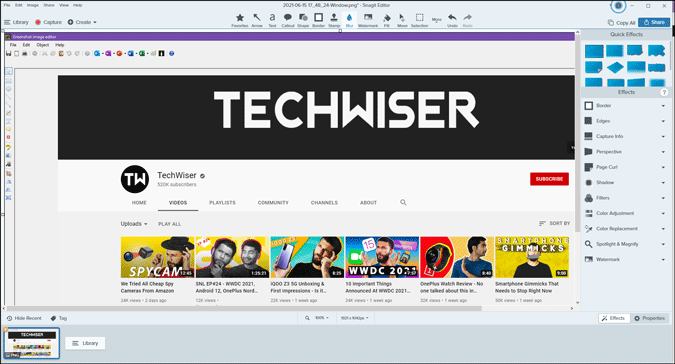Click the Sort By control
The image size is (675, 364).
click(x=554, y=223)
